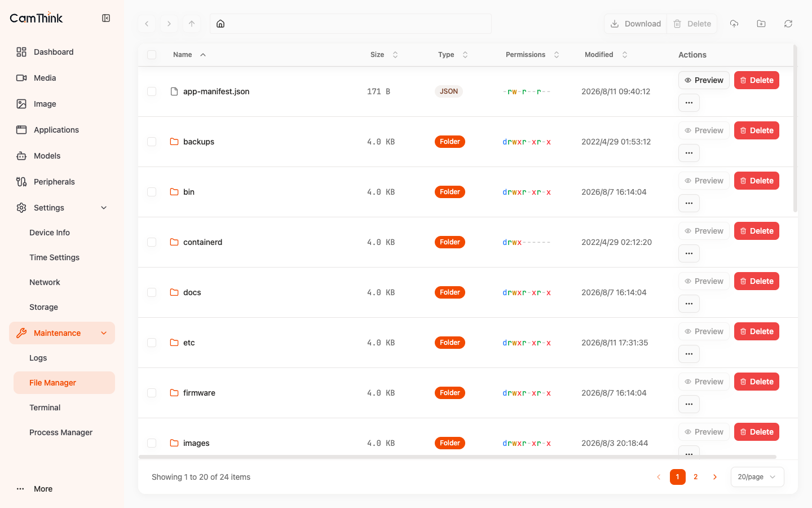Preview the app-manifest.json file

[x=704, y=80]
